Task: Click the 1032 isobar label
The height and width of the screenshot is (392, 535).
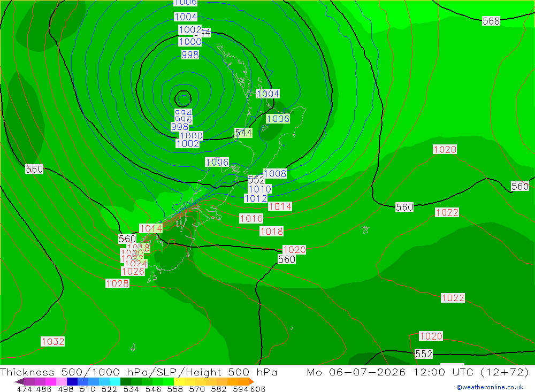Action: tap(52, 342)
